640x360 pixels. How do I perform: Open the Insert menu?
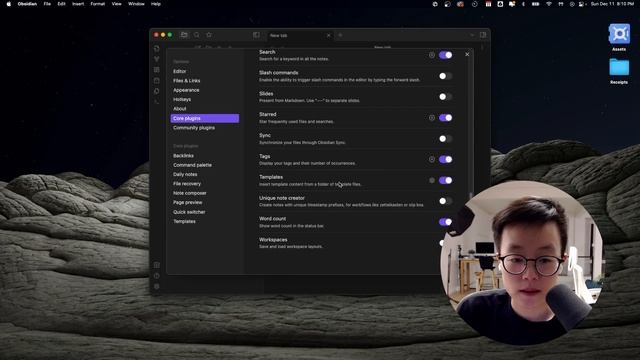(78, 4)
